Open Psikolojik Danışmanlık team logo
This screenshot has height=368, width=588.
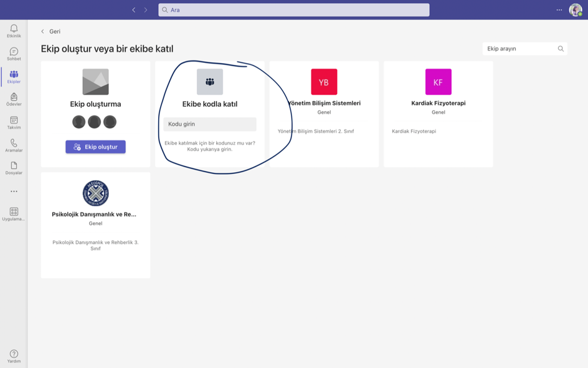pyautogui.click(x=96, y=193)
